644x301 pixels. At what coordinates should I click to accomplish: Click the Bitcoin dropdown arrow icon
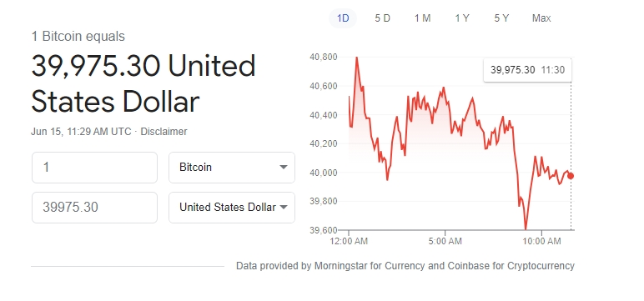(x=283, y=168)
